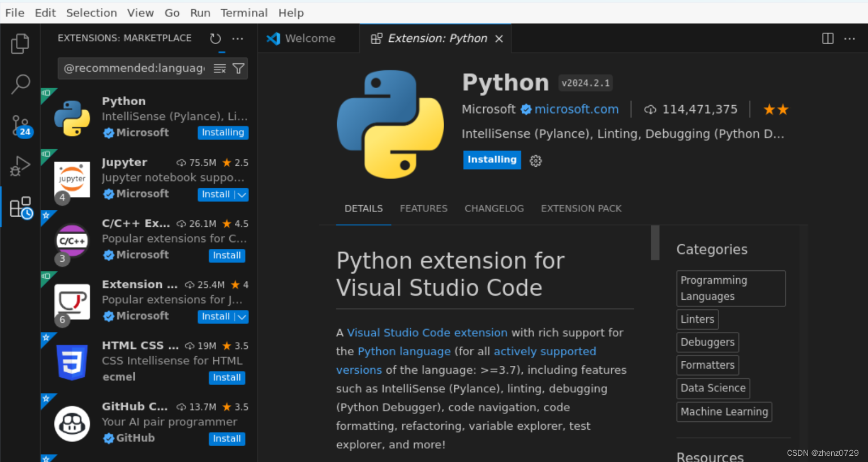Open the Explorer view in the activity bar

(x=20, y=44)
